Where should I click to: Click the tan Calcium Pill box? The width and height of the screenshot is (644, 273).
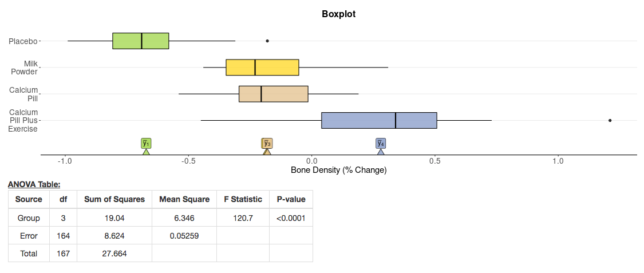point(274,94)
